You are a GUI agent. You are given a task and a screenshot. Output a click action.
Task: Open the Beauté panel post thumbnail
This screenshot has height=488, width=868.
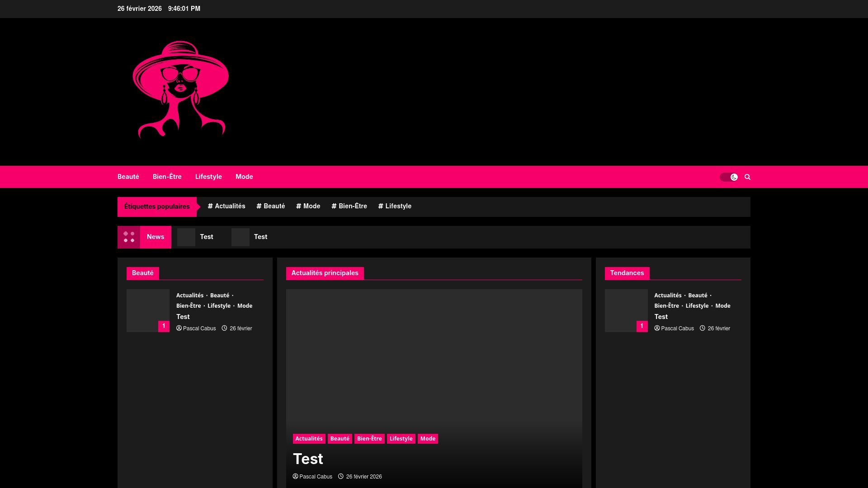click(x=148, y=310)
